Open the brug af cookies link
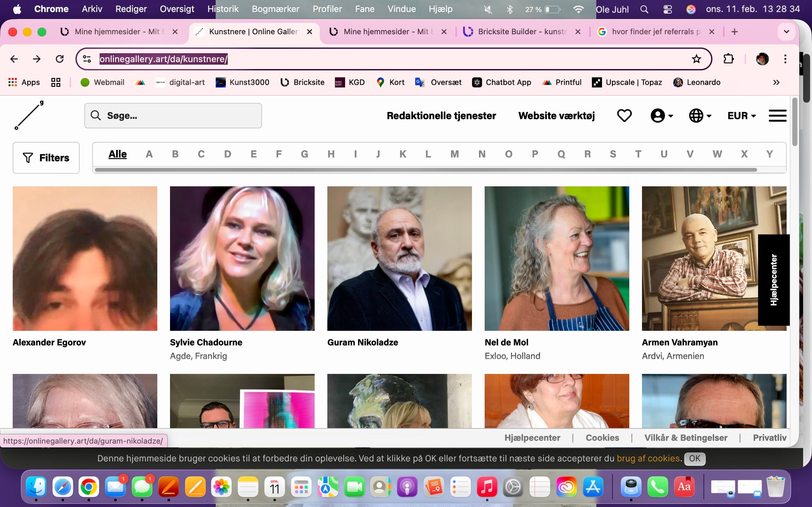 (648, 459)
